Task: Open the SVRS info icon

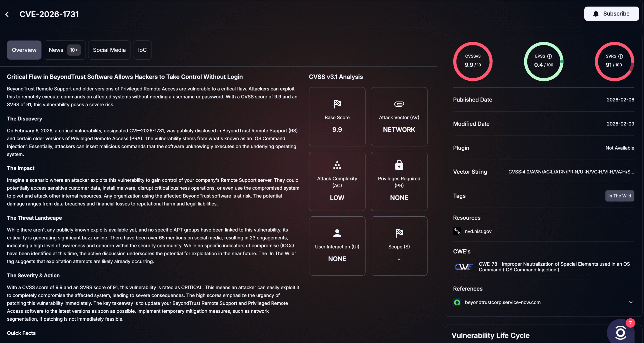Action: click(621, 56)
